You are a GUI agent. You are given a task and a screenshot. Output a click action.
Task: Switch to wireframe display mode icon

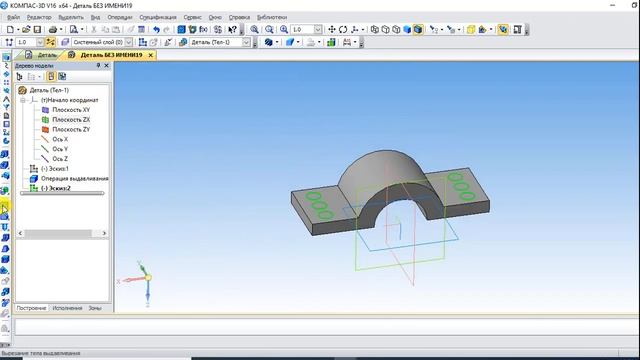click(x=374, y=29)
